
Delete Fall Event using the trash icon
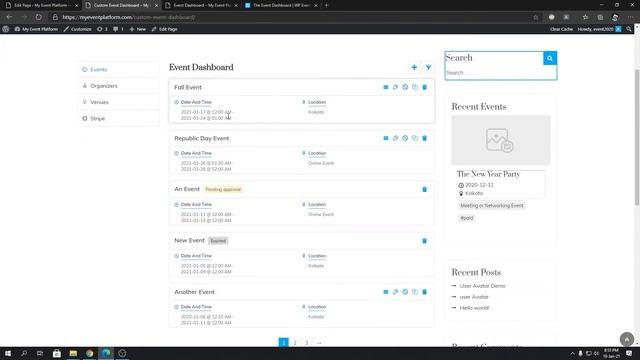point(424,87)
